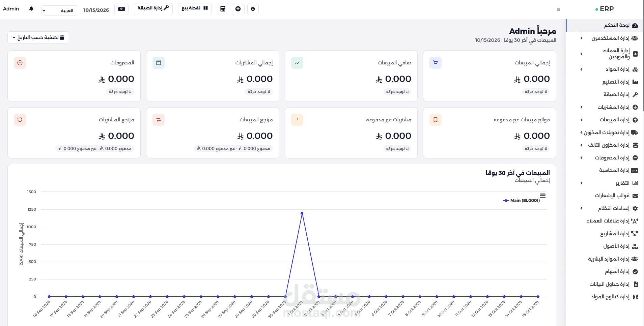Viewport: 644px width, 326px height.
Task: Click the Admin user name link
Action: 11,9
